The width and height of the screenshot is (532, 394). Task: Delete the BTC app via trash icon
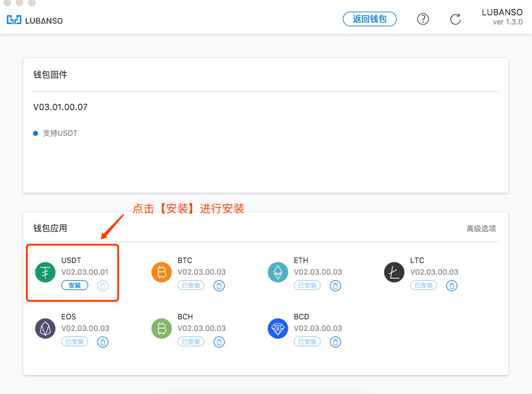click(219, 286)
